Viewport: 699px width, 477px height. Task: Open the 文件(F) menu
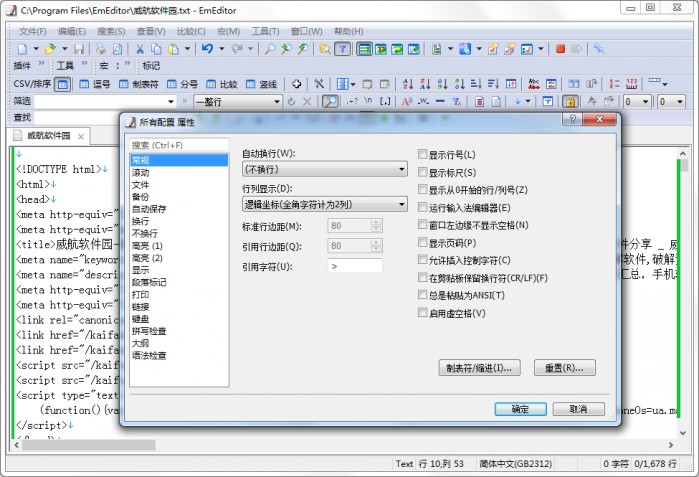(33, 31)
